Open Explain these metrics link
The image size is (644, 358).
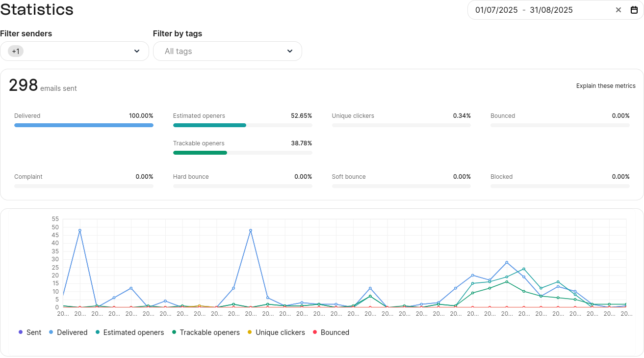tap(606, 86)
